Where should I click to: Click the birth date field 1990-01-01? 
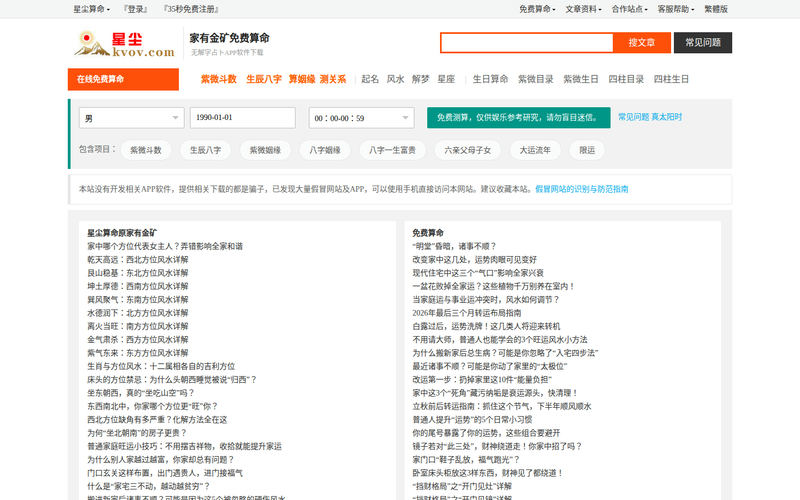coord(243,118)
